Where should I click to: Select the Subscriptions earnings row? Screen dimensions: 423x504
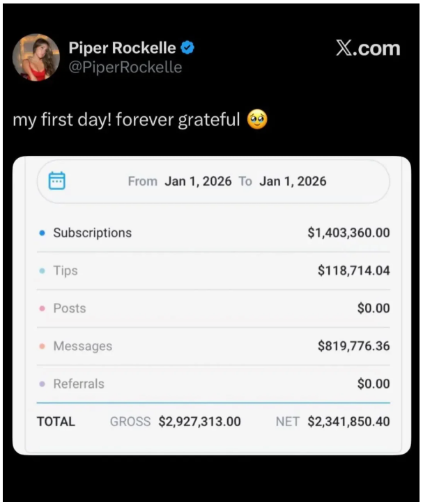213,233
